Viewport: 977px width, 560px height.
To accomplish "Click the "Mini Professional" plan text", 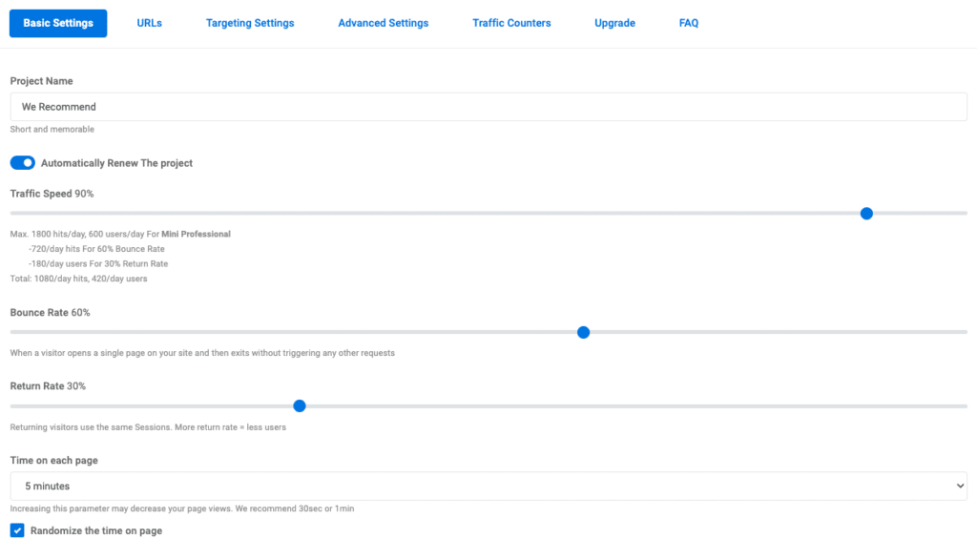I will [196, 235].
